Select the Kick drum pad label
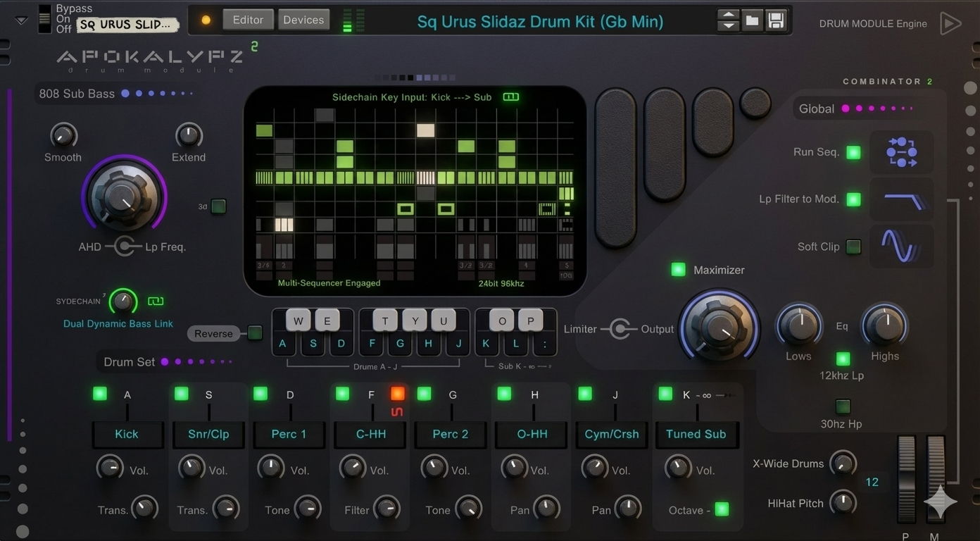The height and width of the screenshot is (541, 980). tap(127, 434)
